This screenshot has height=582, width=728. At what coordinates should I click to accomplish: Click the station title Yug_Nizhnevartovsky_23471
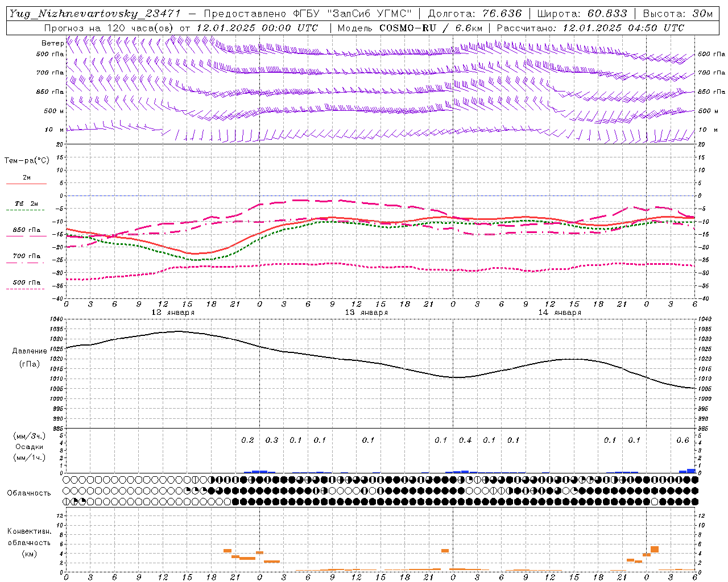(95, 14)
